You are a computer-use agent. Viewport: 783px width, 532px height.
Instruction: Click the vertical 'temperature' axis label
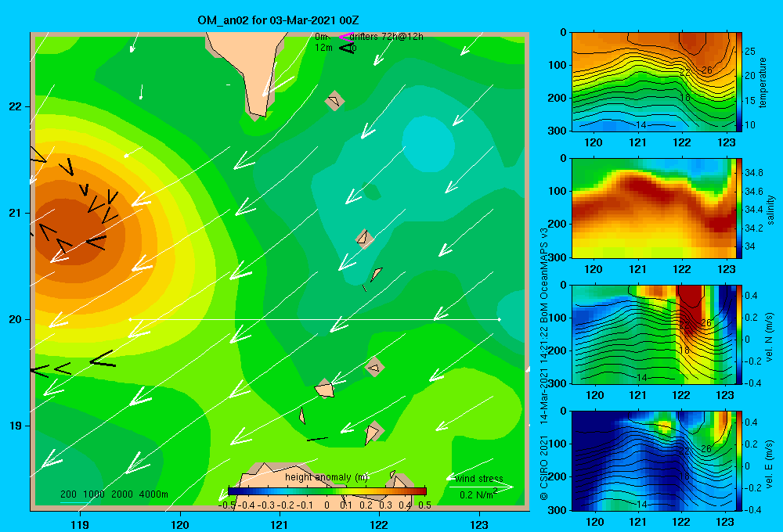click(x=762, y=82)
